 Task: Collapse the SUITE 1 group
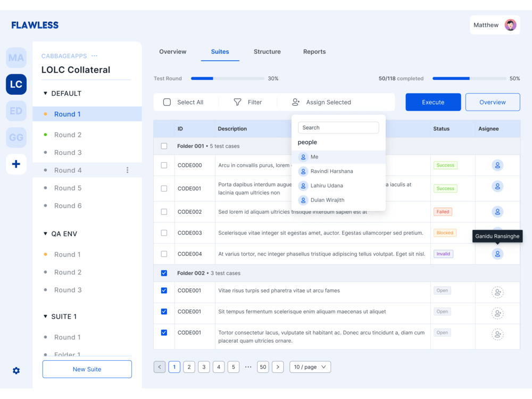(45, 316)
